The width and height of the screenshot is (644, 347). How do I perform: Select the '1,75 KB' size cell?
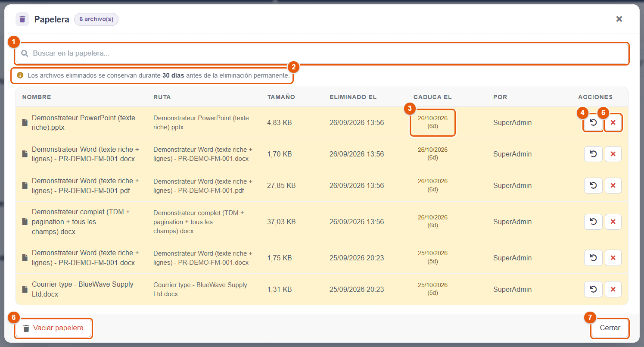point(280,258)
